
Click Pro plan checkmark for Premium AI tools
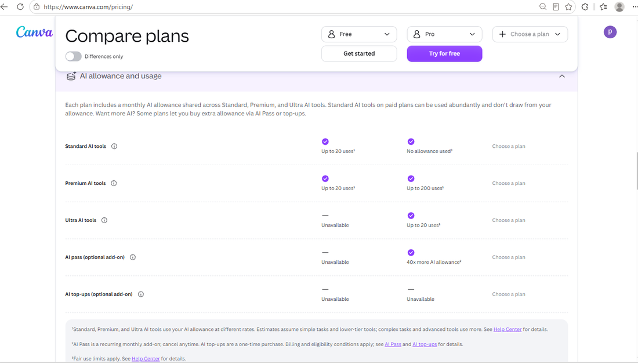(x=411, y=179)
